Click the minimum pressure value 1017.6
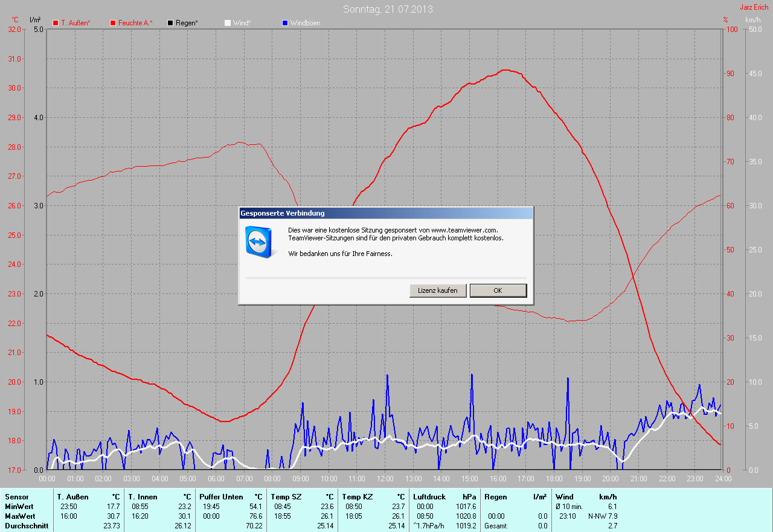Screen dimensions: 773x532 click(466, 507)
